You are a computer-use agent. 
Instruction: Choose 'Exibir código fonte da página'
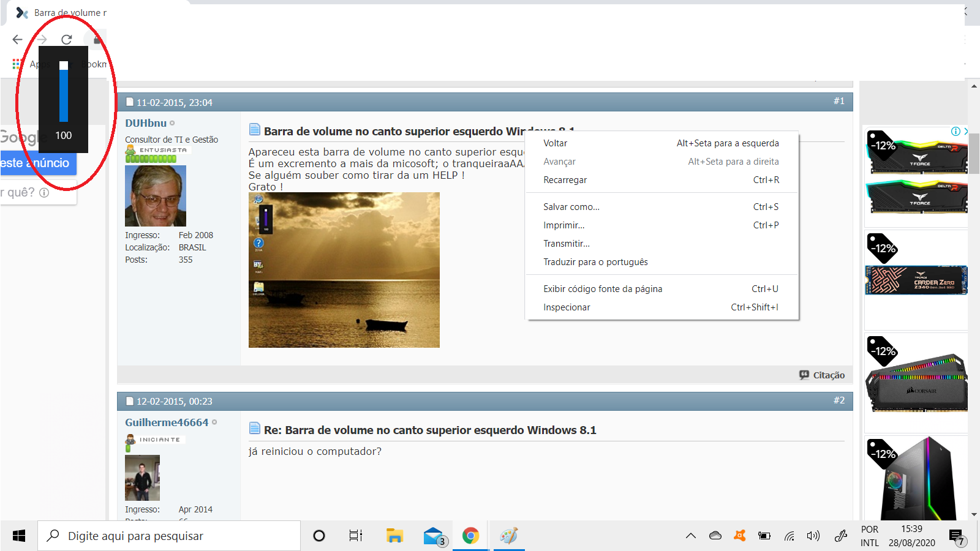tap(661, 289)
